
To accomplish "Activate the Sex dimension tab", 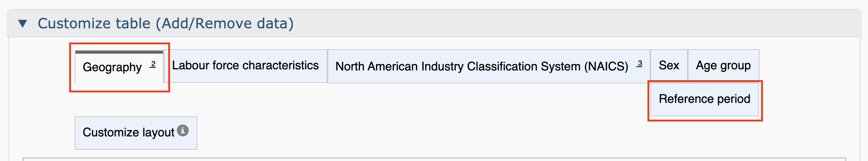I will (669, 66).
